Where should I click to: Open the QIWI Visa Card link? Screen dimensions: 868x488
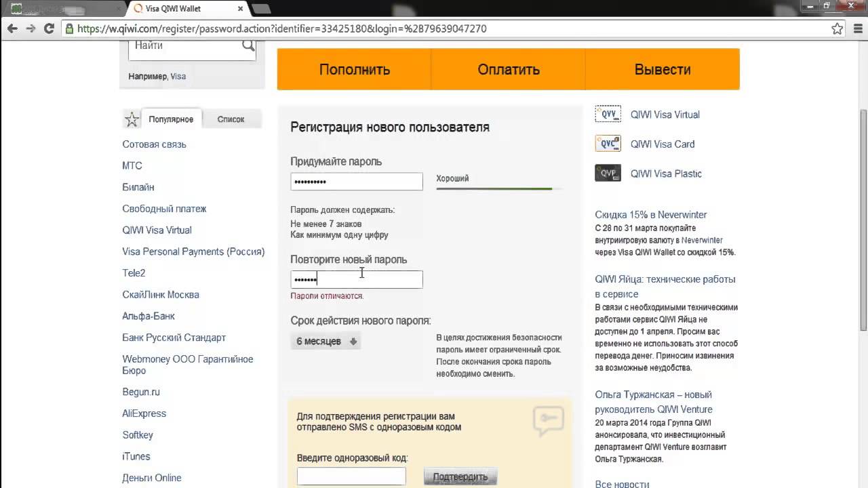tap(663, 144)
